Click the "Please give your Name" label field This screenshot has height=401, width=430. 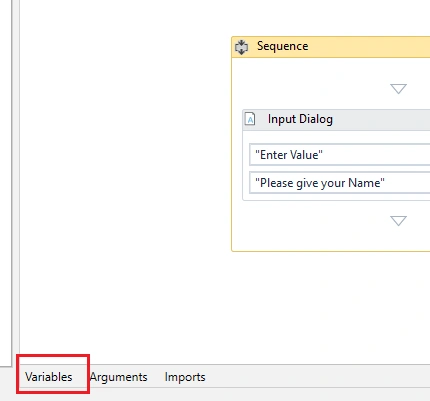tap(340, 183)
